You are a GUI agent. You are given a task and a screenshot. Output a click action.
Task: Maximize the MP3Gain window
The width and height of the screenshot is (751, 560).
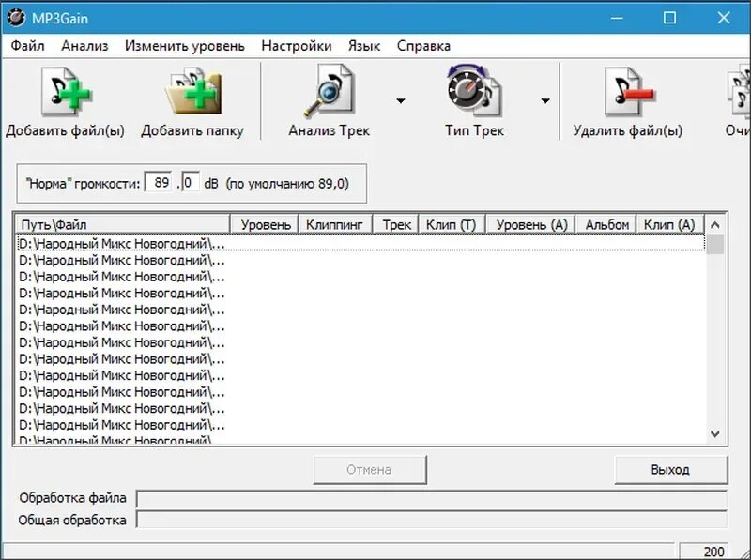pos(670,18)
